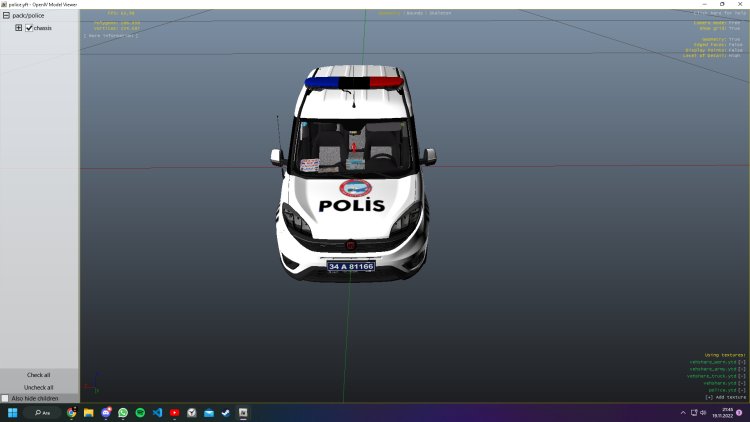Open the chat app with notification badge

106,412
